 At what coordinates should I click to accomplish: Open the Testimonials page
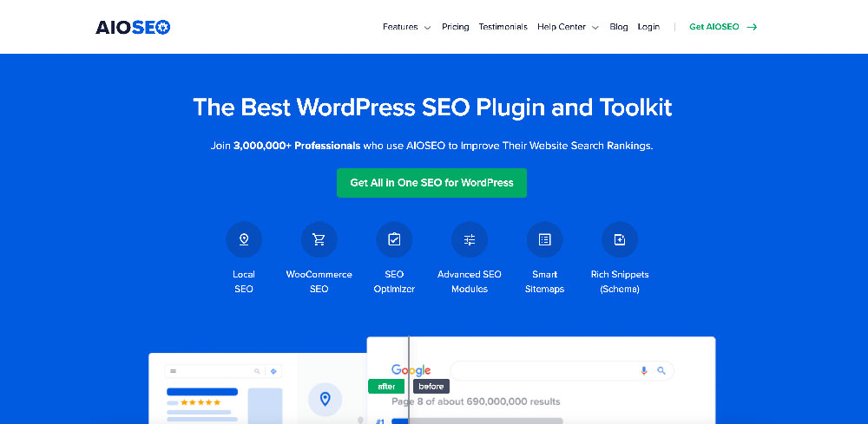click(x=503, y=27)
